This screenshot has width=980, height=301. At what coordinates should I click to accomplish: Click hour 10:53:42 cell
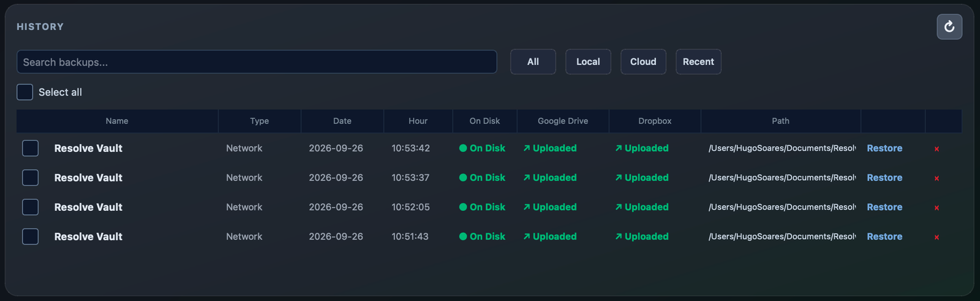pos(411,148)
